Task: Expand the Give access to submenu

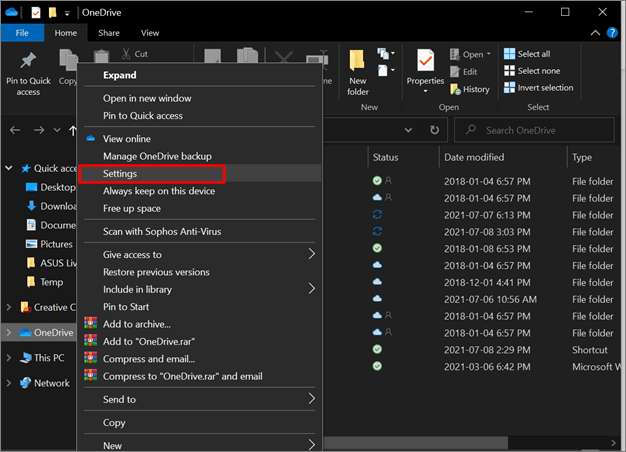Action: tap(311, 255)
